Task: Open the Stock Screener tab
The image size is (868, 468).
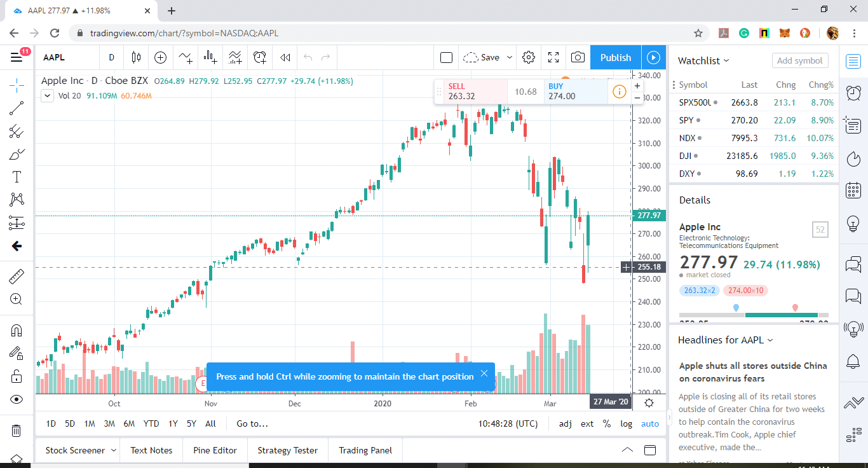Action: (75, 450)
